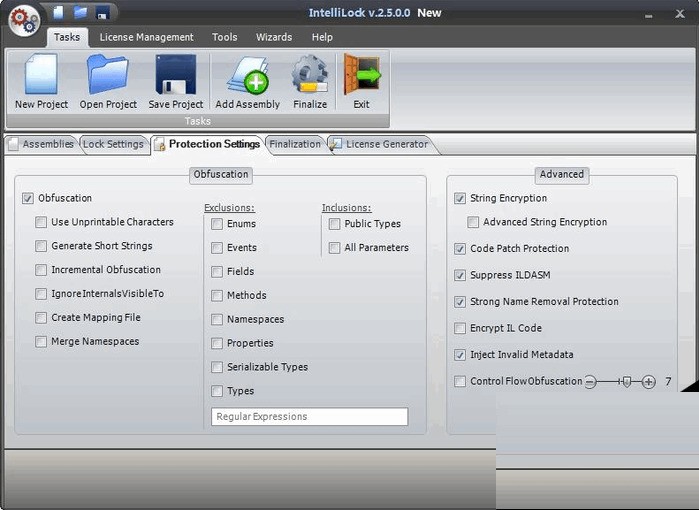Check the Events exclusion
Image resolution: width=699 pixels, height=510 pixels.
click(217, 248)
